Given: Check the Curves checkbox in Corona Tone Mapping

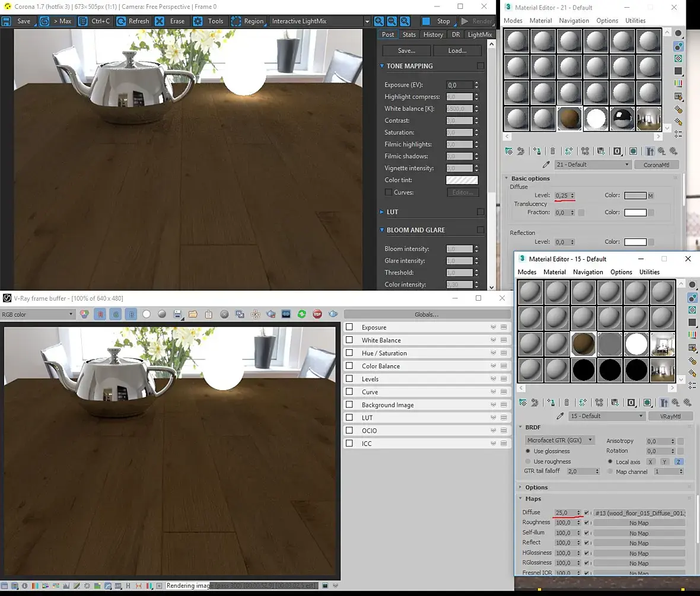Looking at the screenshot, I should click(389, 192).
